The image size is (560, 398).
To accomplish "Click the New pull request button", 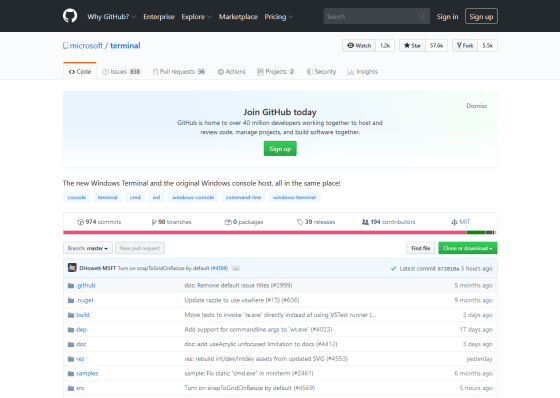I will (140, 248).
